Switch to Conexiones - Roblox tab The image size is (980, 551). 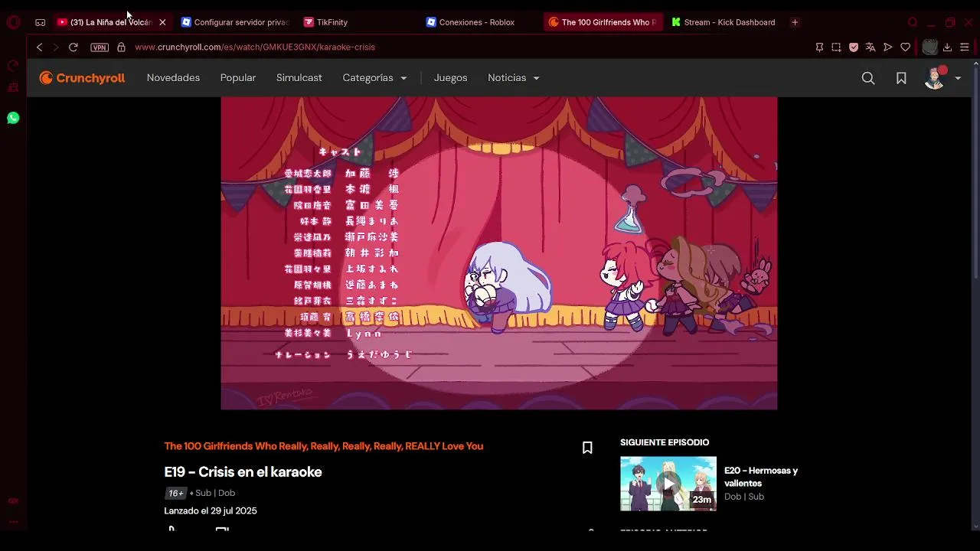[x=479, y=22]
